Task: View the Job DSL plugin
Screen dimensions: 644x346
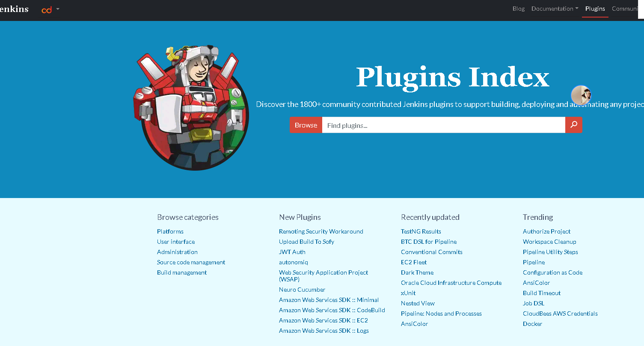Action: [x=534, y=303]
